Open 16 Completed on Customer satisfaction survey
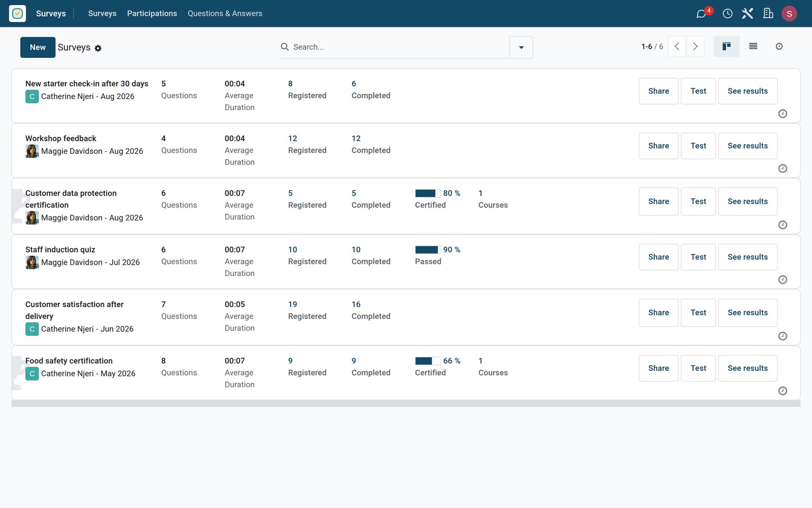 [370, 310]
